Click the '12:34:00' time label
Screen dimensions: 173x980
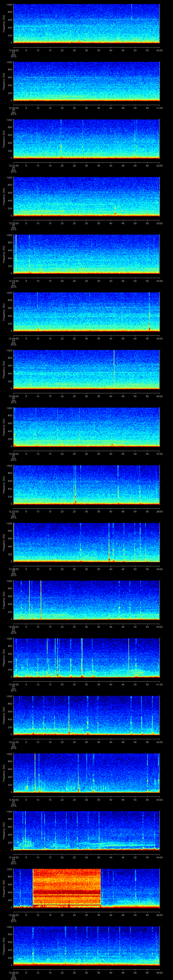click(14, 339)
